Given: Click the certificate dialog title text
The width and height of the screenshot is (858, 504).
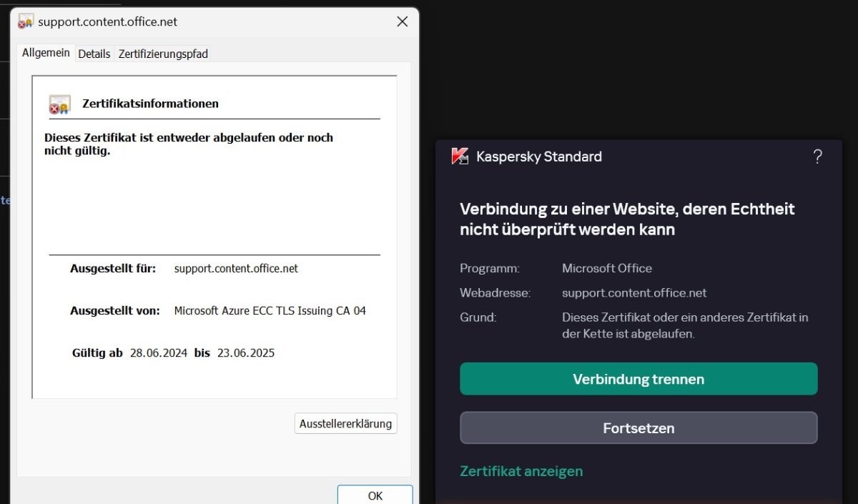Looking at the screenshot, I should point(107,21).
